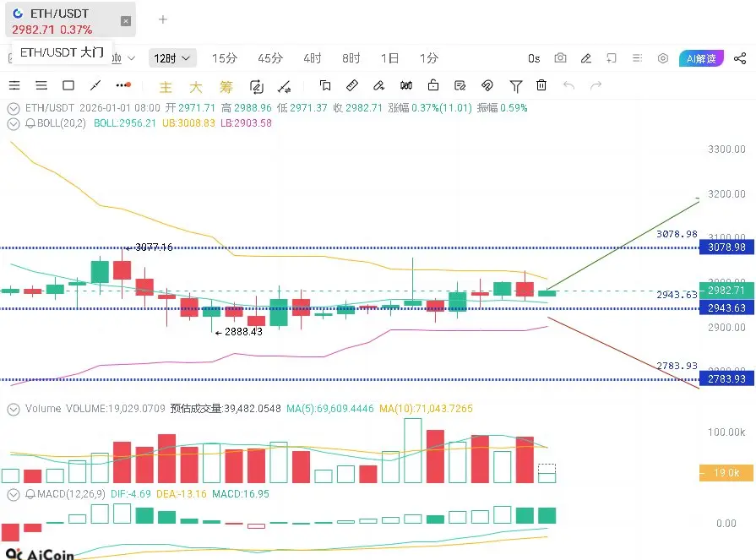Toggle hide drawings eye icon
Image resolution: width=756 pixels, height=560 pixels.
click(487, 85)
